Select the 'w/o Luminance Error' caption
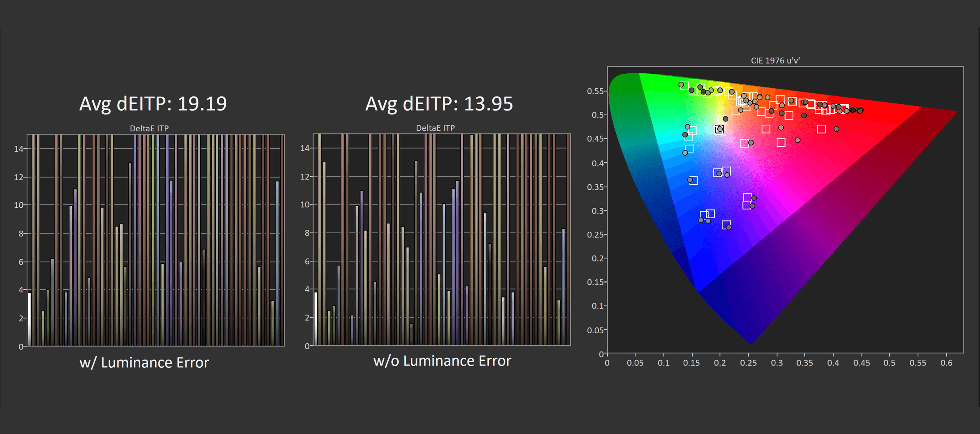Screen dimensions: 980x434 (442, 361)
